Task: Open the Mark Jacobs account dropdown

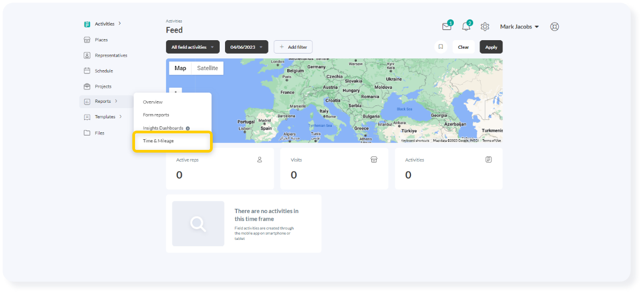Action: click(x=519, y=27)
